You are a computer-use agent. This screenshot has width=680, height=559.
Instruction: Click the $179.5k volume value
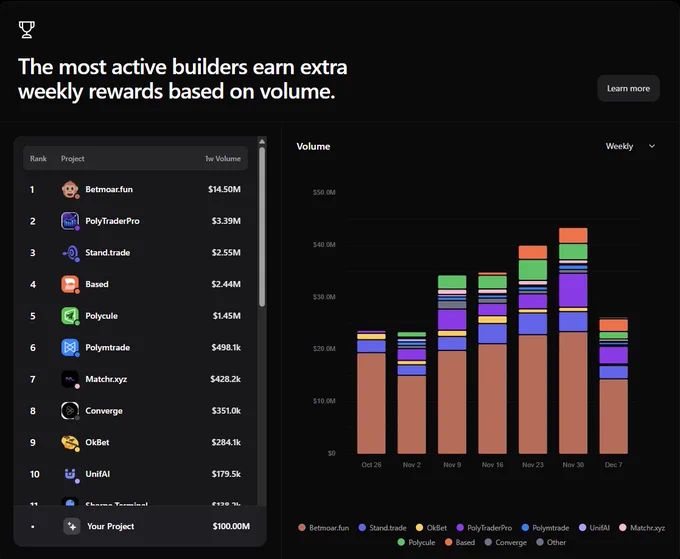(226, 474)
